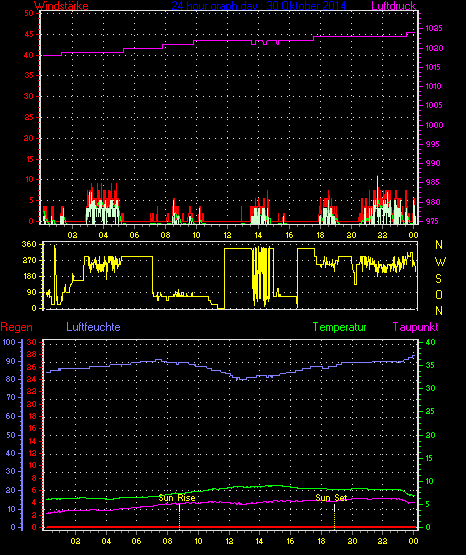The width and height of the screenshot is (466, 555).
Task: Click the 12 hour tick on bottom chart
Action: [x=229, y=541]
